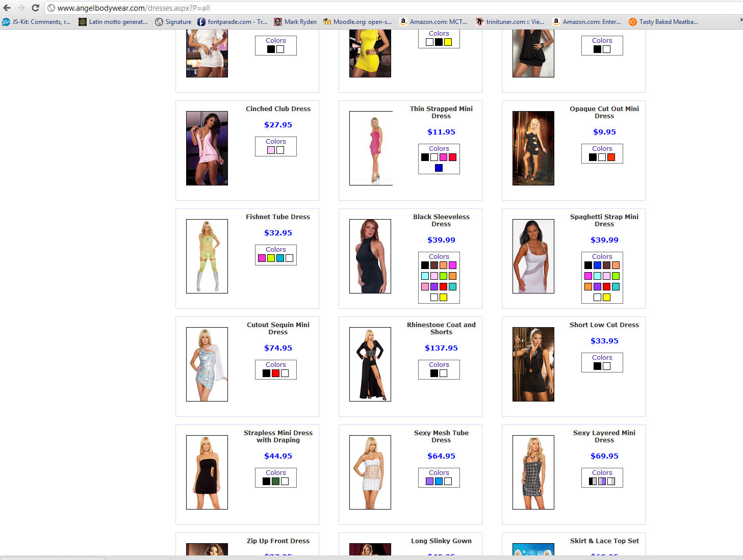View site information icon in address bar
The height and width of the screenshot is (560, 743).
pos(51,8)
